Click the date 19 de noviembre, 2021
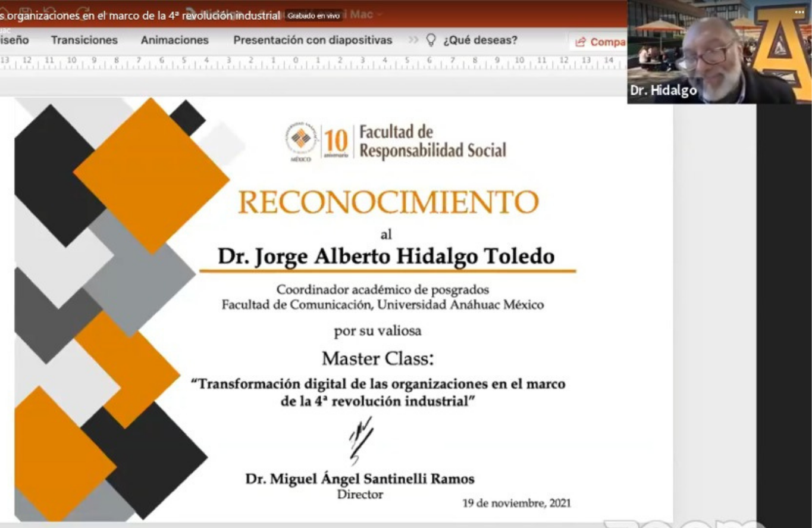 (516, 504)
